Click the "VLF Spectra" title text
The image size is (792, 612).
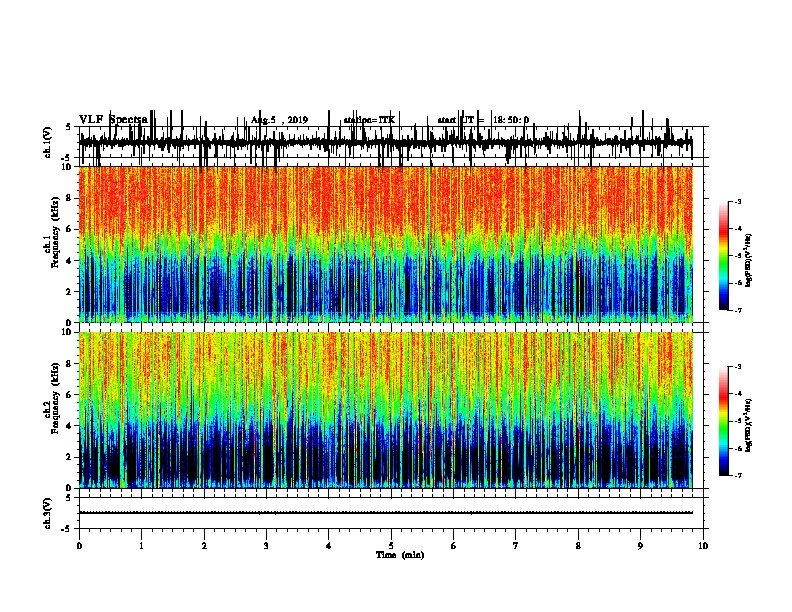click(x=113, y=119)
